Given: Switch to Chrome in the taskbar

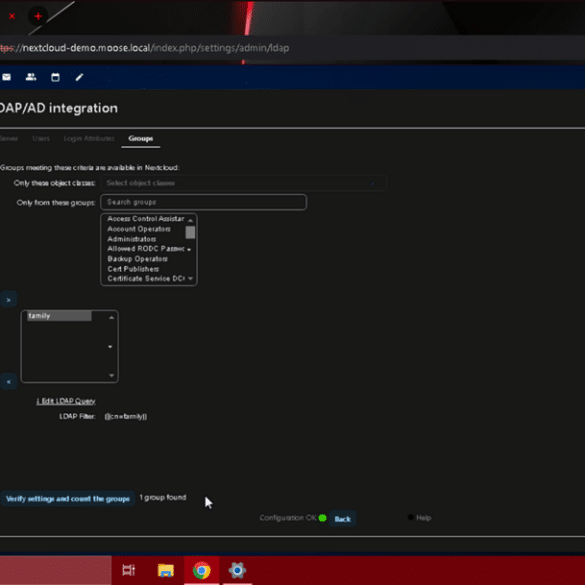Looking at the screenshot, I should (201, 570).
